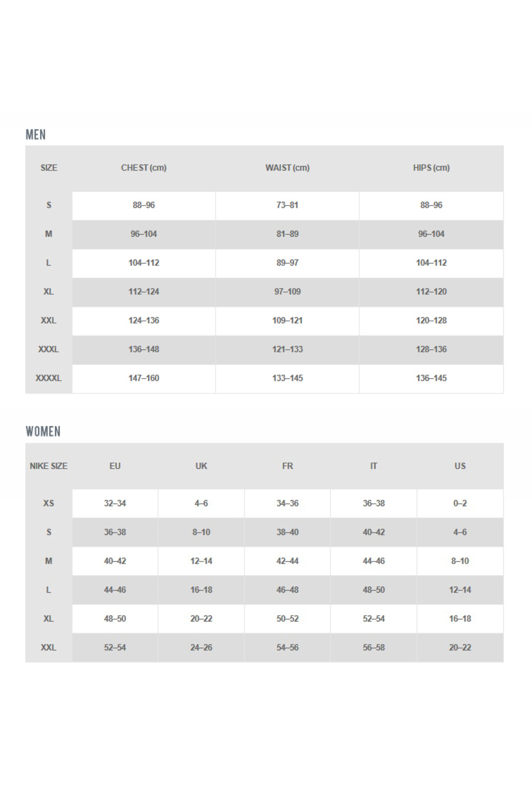Click the women's XS size row label
Viewport: 532px width, 798px height.
[x=48, y=503]
